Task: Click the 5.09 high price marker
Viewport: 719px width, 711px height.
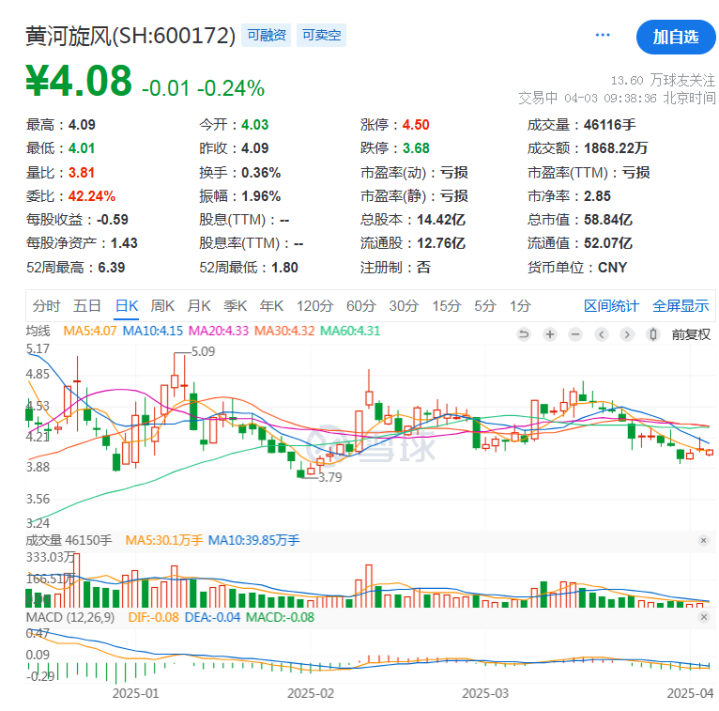Action: point(203,352)
